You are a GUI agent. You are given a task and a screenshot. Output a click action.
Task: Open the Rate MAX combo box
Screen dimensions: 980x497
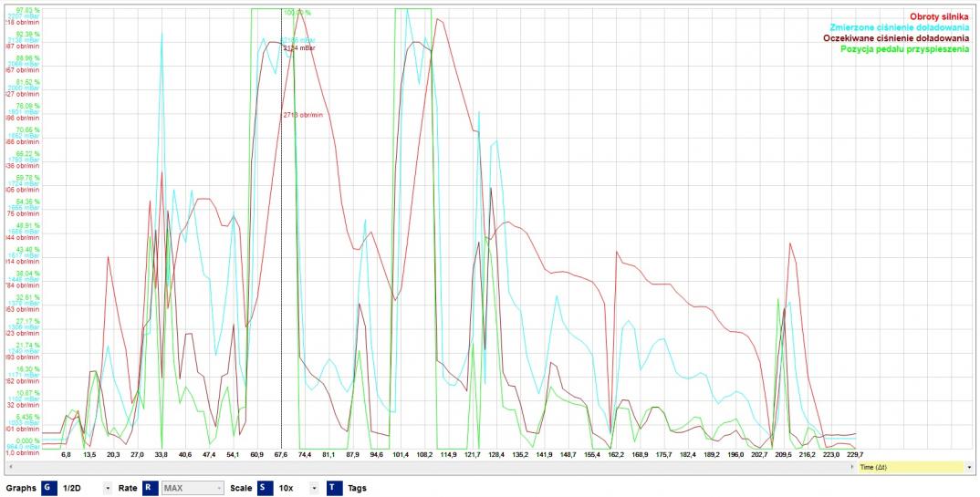(x=193, y=488)
